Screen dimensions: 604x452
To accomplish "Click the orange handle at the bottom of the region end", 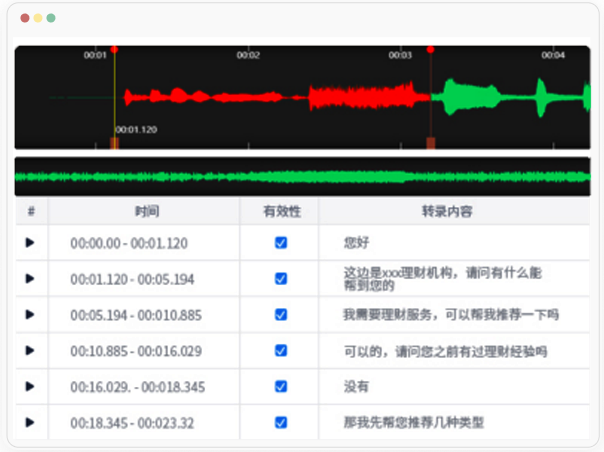I will 431,143.
